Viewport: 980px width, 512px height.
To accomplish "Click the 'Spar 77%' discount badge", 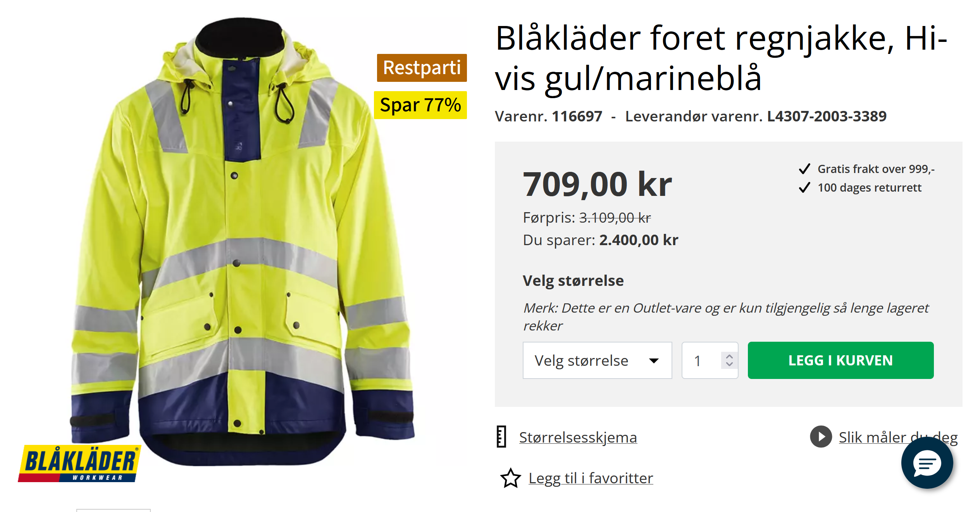I will click(420, 105).
